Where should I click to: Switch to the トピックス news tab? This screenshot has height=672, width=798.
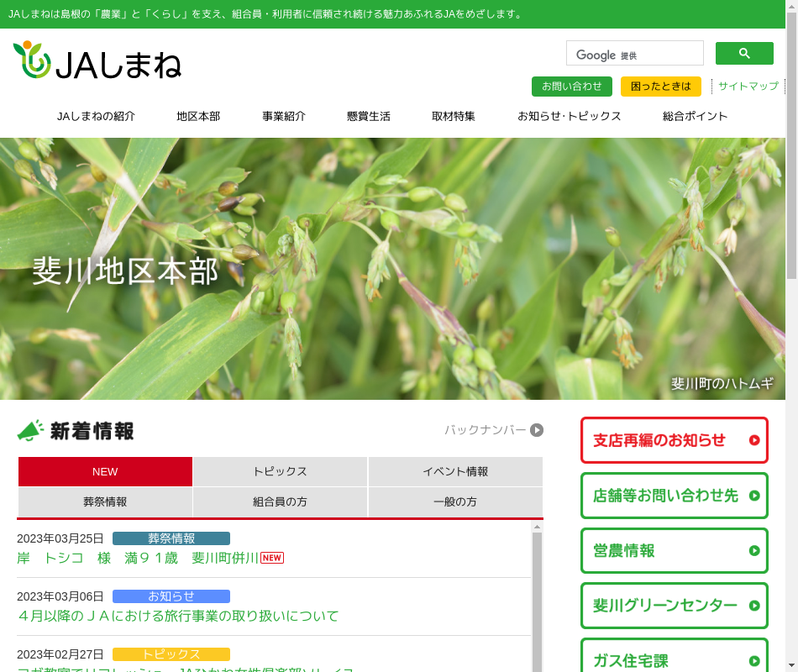pos(280,472)
